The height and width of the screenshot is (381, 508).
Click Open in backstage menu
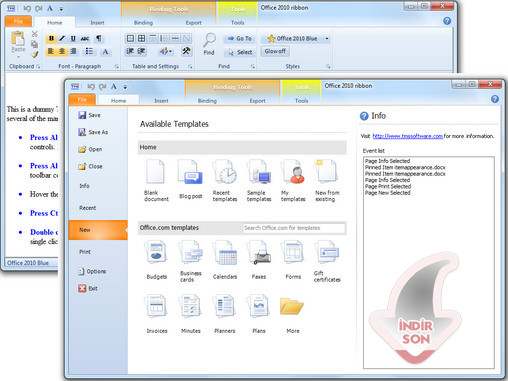pyautogui.click(x=90, y=149)
